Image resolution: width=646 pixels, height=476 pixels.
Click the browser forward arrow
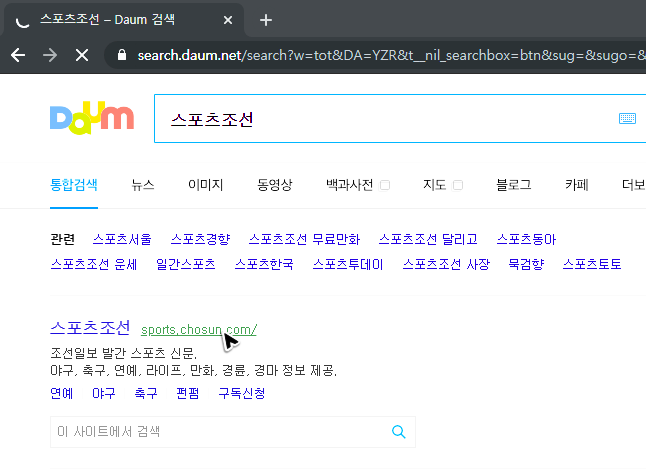click(50, 55)
